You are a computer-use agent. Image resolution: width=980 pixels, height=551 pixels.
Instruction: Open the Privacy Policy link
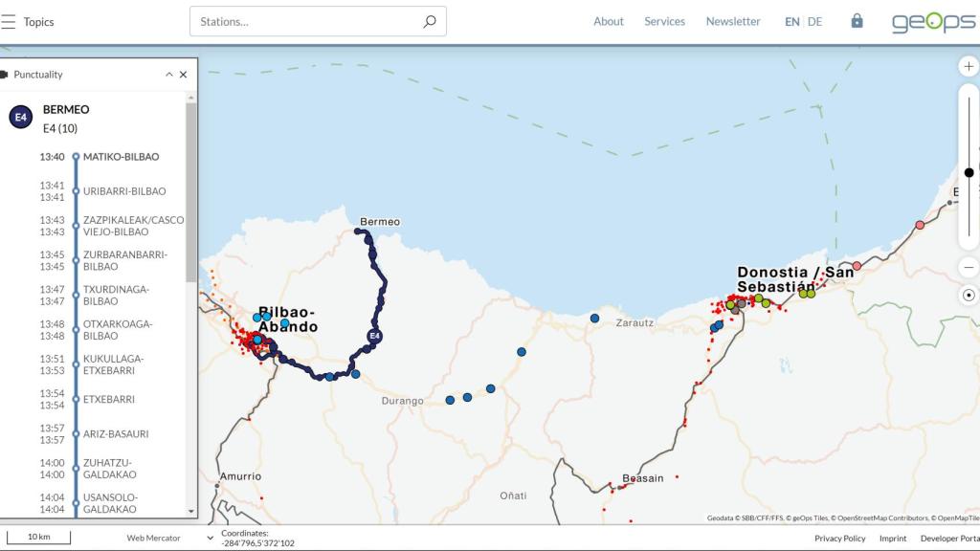point(839,538)
